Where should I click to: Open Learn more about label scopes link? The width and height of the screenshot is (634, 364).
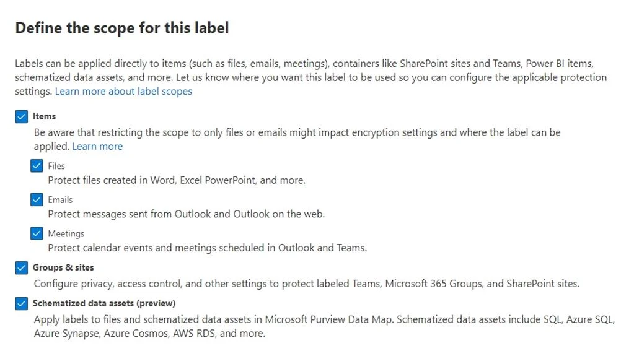point(123,91)
